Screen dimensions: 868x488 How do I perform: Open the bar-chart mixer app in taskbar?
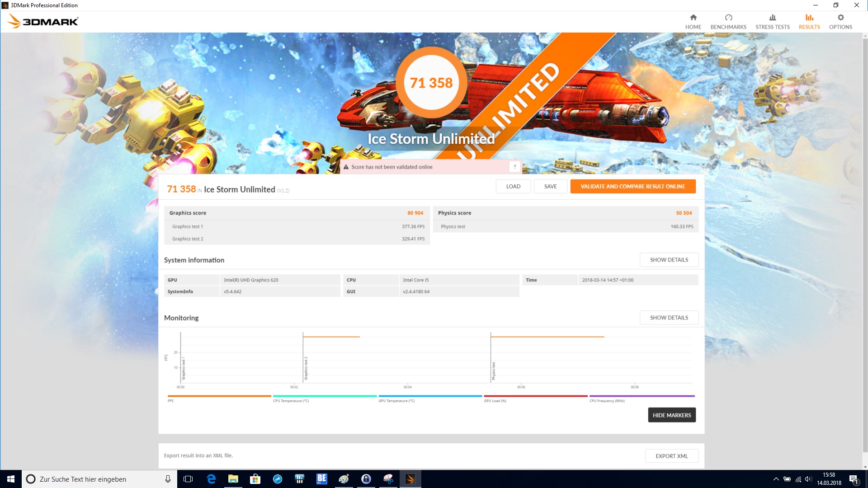pos(299,479)
